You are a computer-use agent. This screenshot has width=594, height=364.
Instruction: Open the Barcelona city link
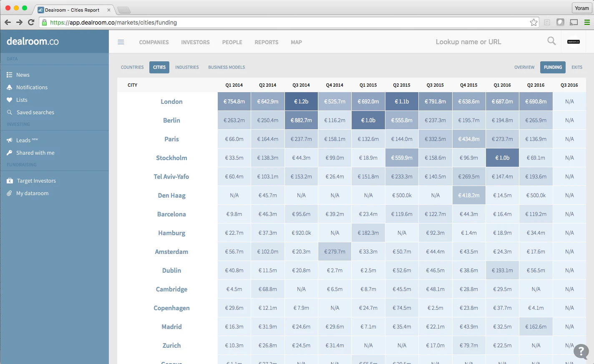tap(171, 214)
